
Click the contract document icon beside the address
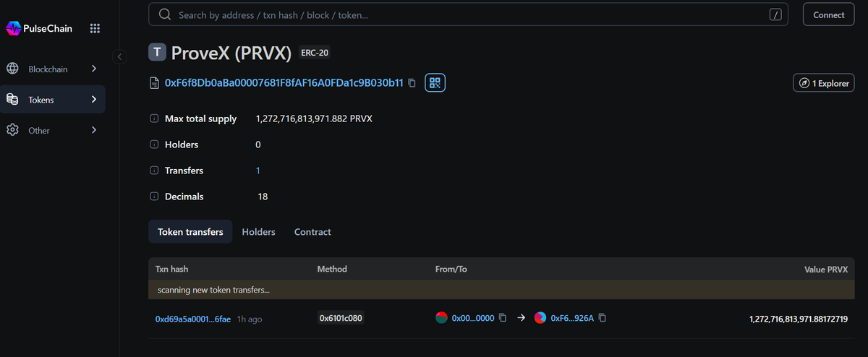(x=154, y=83)
